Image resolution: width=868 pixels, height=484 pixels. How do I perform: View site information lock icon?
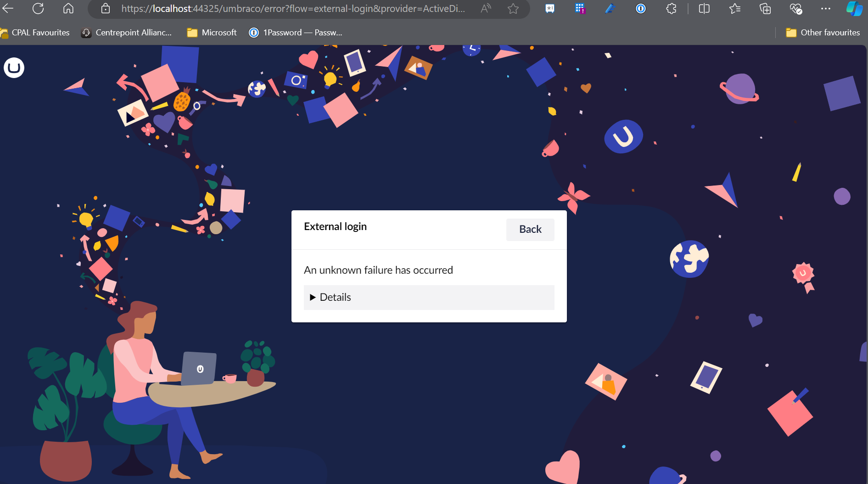pos(106,8)
